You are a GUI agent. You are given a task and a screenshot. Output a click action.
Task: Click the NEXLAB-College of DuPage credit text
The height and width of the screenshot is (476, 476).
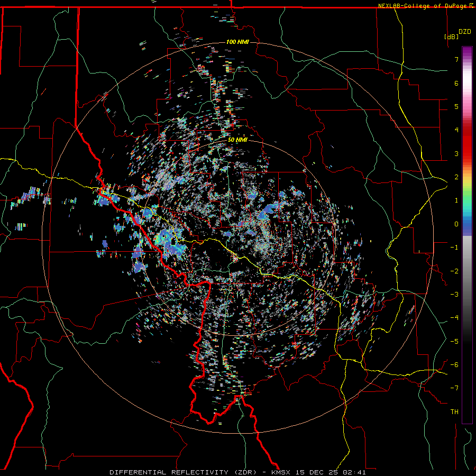click(x=424, y=6)
